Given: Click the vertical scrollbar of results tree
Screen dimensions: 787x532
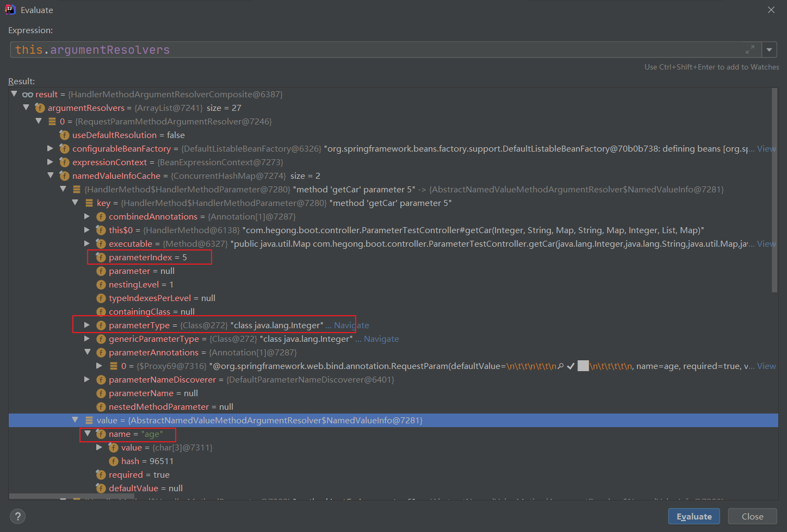Looking at the screenshot, I should coord(774,190).
